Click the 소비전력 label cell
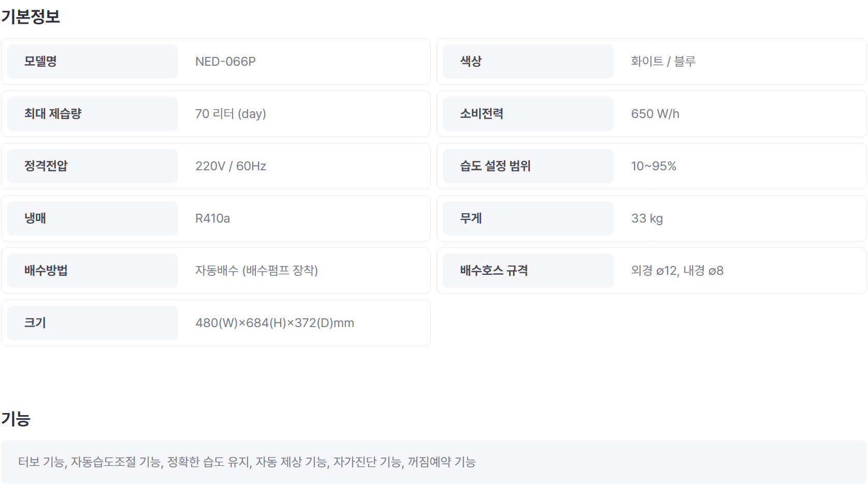Image resolution: width=868 pixels, height=485 pixels. [528, 114]
